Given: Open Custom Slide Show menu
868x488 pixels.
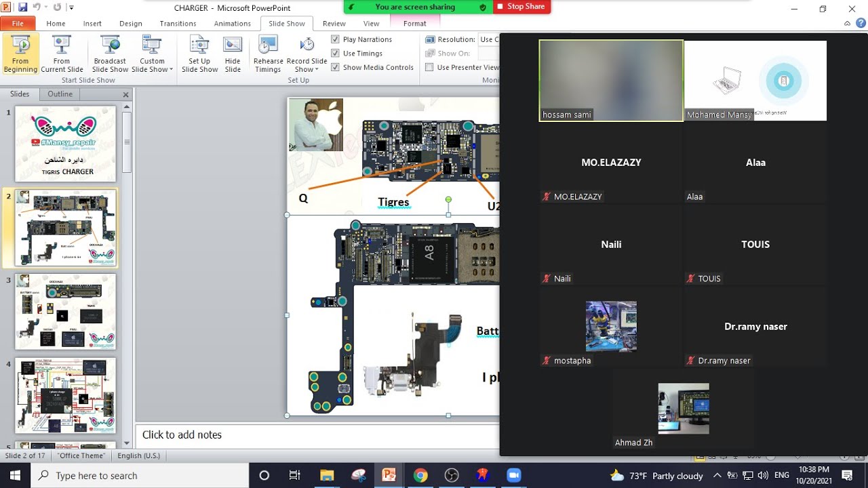Looking at the screenshot, I should click(x=152, y=54).
